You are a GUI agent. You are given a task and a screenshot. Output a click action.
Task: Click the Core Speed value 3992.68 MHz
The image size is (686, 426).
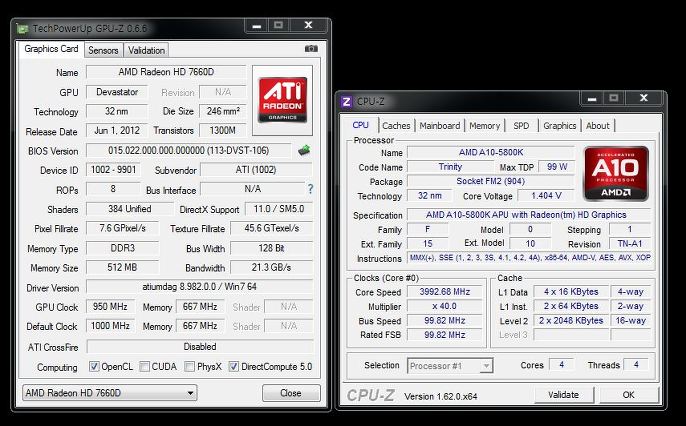[444, 292]
